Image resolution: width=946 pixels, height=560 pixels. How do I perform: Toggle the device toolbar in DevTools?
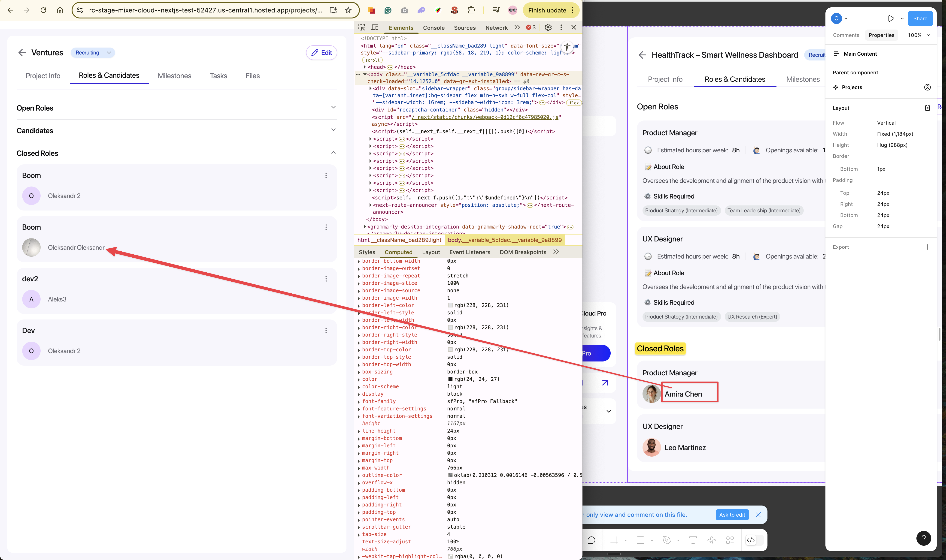tap(374, 27)
